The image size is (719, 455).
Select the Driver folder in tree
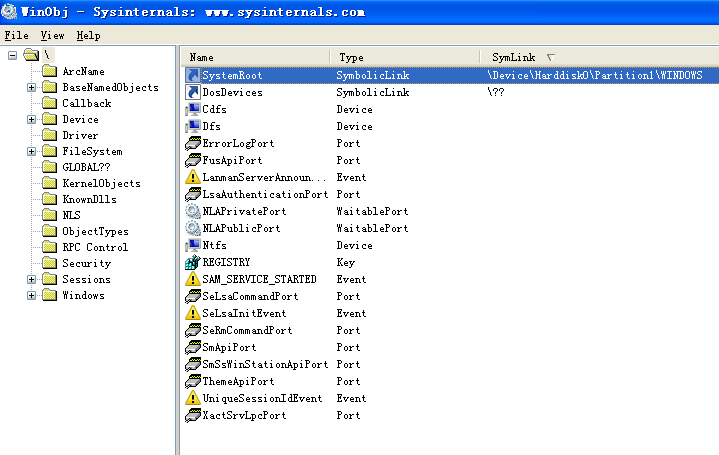(80, 135)
